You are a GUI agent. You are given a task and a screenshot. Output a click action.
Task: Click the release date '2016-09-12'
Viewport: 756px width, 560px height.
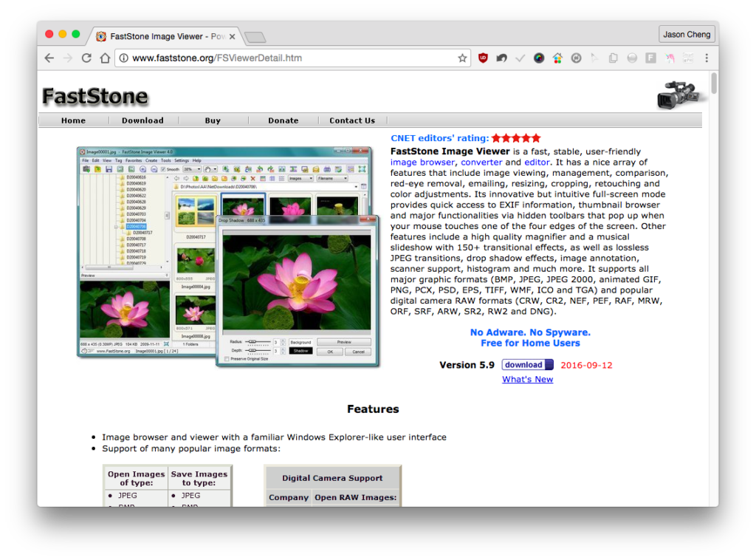point(586,366)
